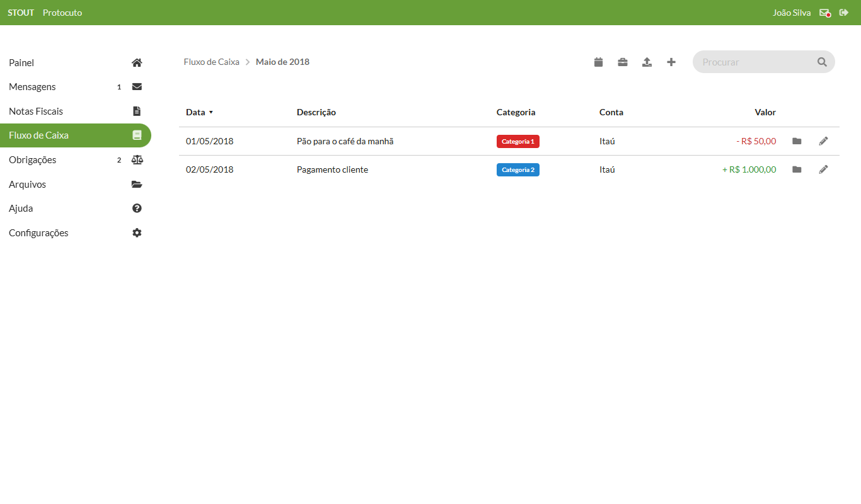Click the calendar icon in the toolbar
Viewport: 861px width, 504px height.
[x=598, y=62]
